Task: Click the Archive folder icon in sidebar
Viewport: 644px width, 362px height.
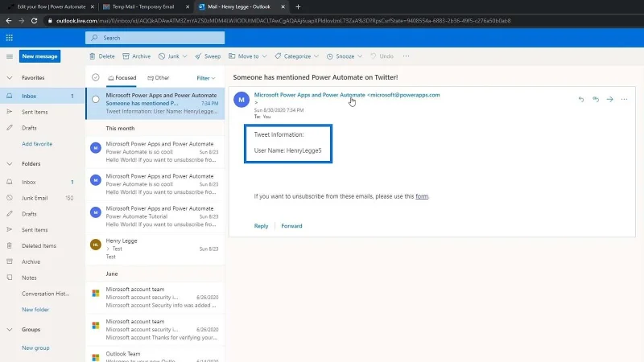Action: coord(10,261)
